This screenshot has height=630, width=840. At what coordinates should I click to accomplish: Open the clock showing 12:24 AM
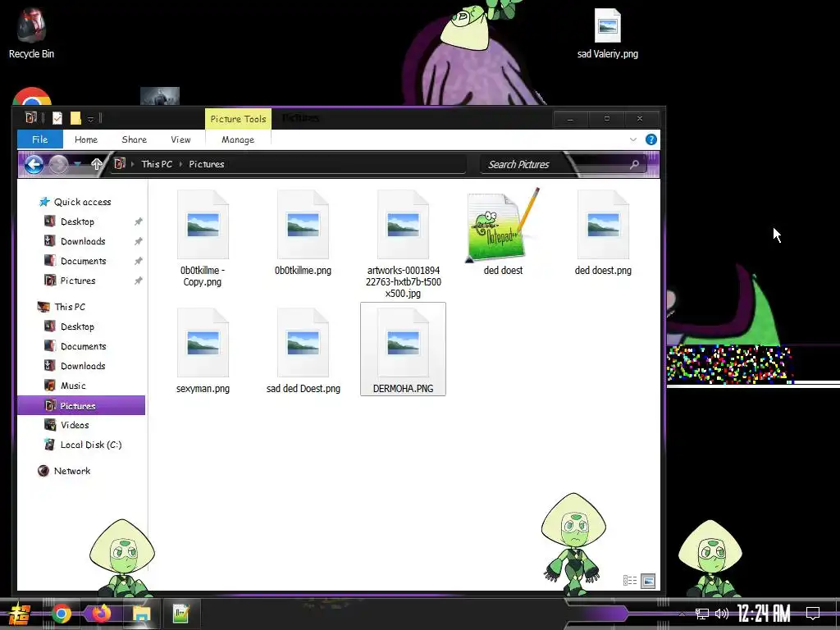click(764, 614)
